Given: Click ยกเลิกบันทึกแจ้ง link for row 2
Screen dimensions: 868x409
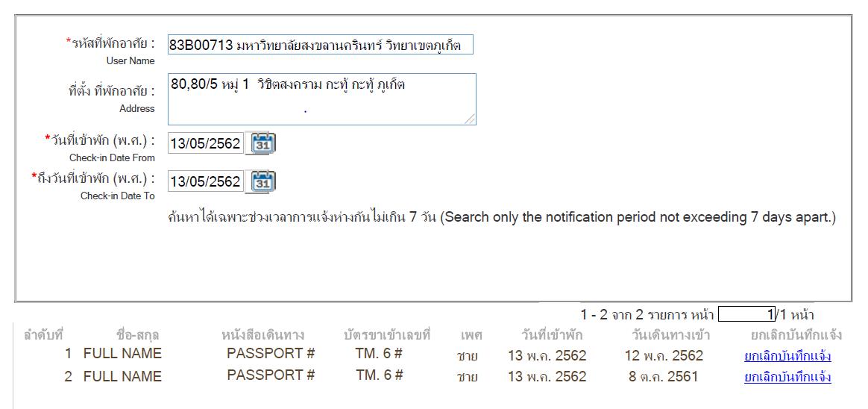Looking at the screenshot, I should pos(787,377).
